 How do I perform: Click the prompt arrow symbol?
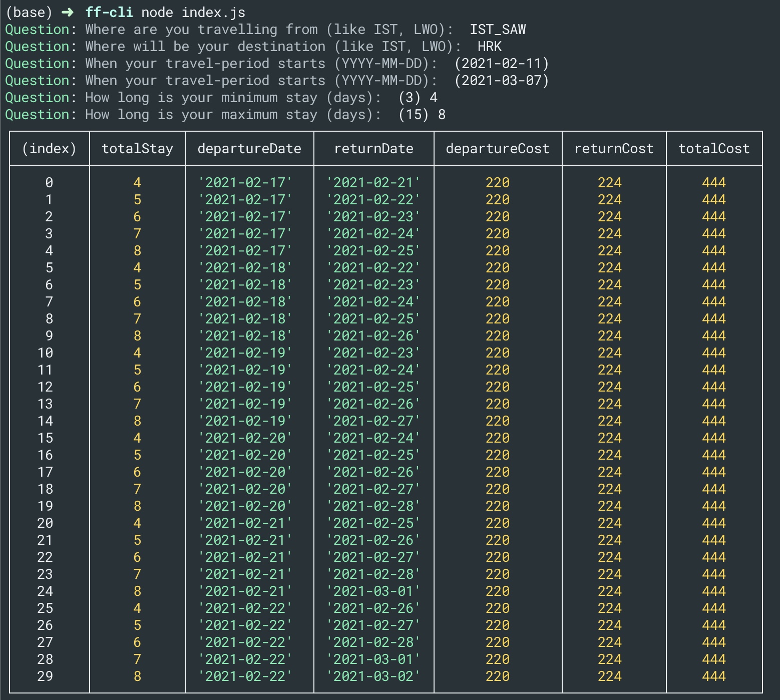tap(67, 13)
